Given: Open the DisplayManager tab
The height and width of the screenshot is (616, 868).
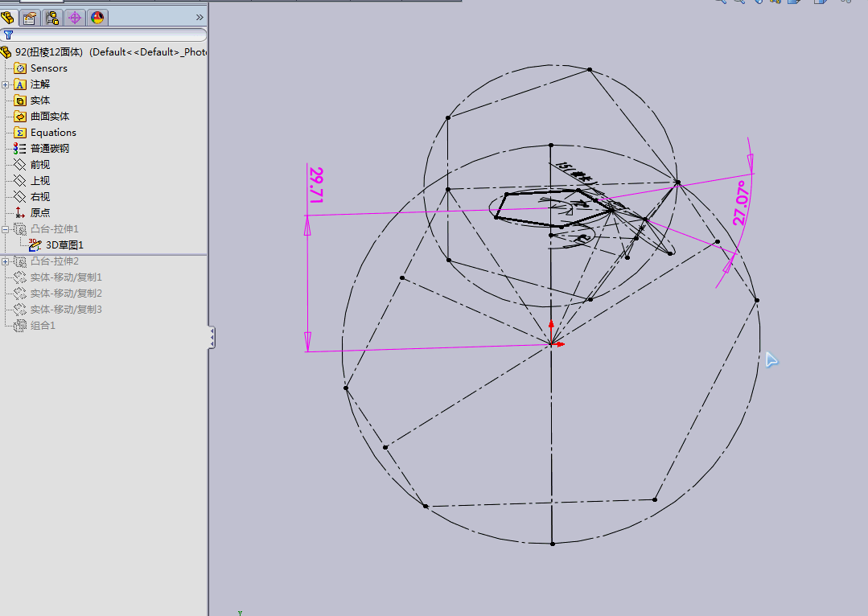Looking at the screenshot, I should point(97,18).
